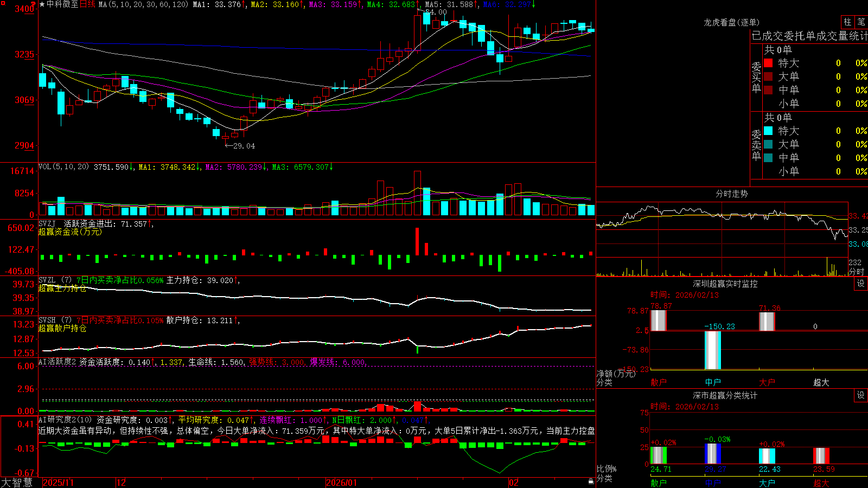
Task: Click the 中户 29.27 bar in 分类统计
Action: pyautogui.click(x=713, y=454)
